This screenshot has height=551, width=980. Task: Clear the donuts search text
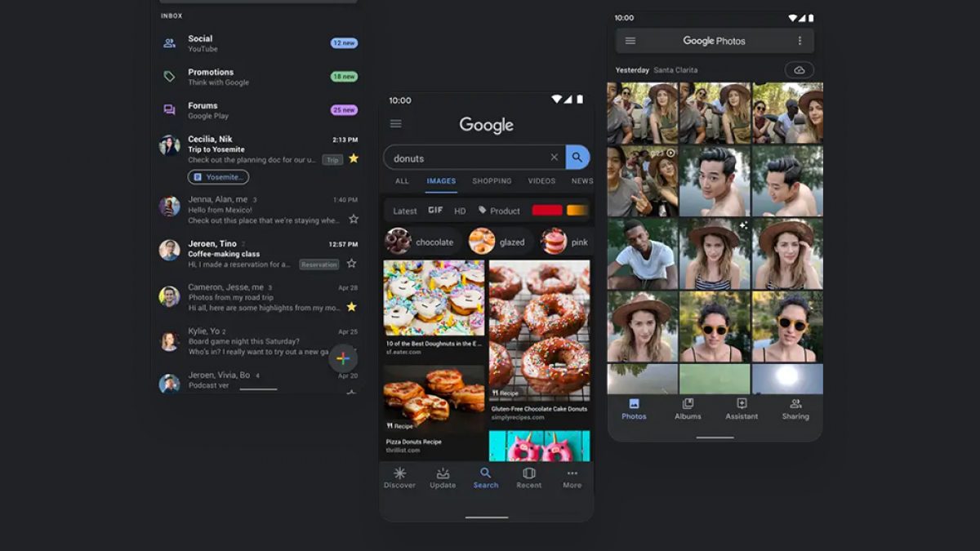554,158
